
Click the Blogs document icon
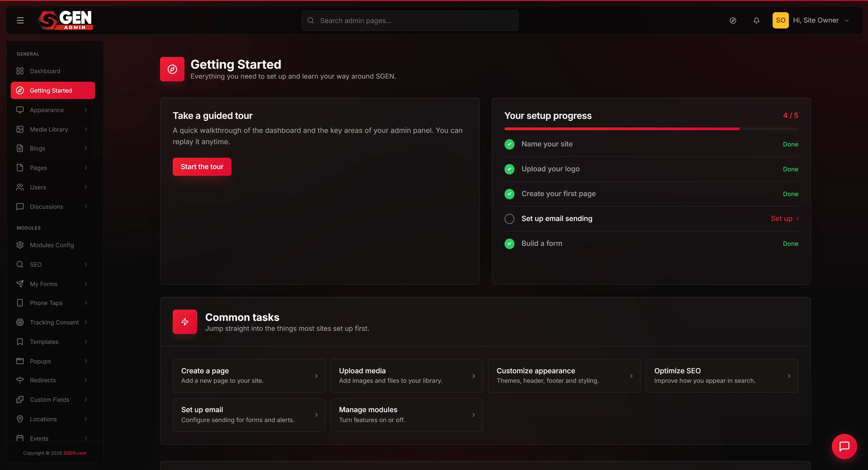[20, 148]
